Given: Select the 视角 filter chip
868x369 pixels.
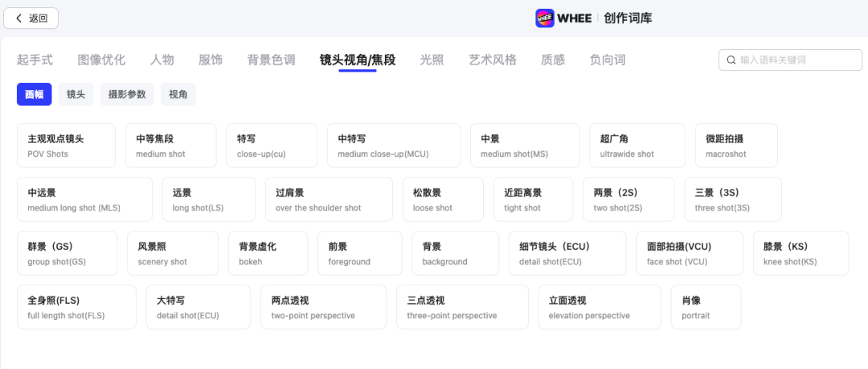Looking at the screenshot, I should pos(178,94).
